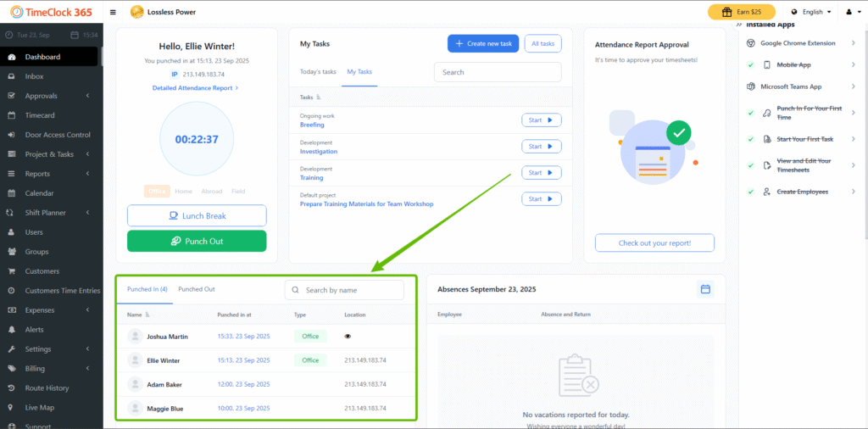868x429 pixels.
Task: Open the English language dropdown
Action: point(810,13)
